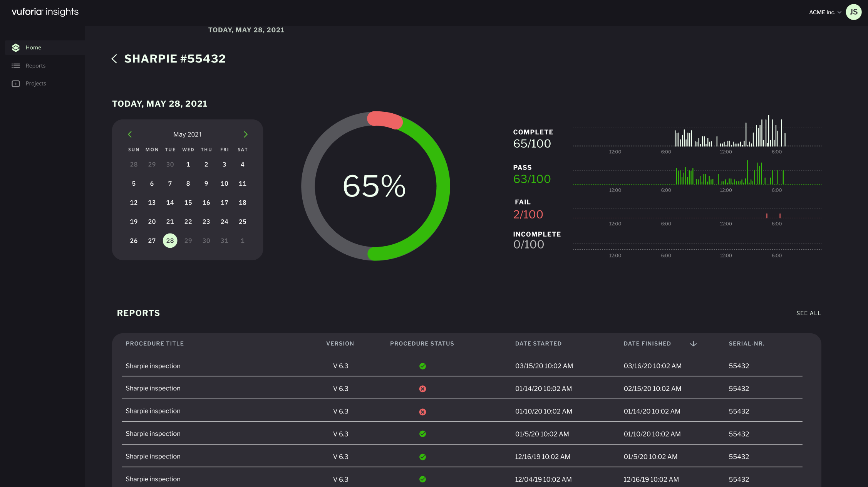Select May 10 in the calendar
This screenshot has height=487, width=868.
coord(224,184)
